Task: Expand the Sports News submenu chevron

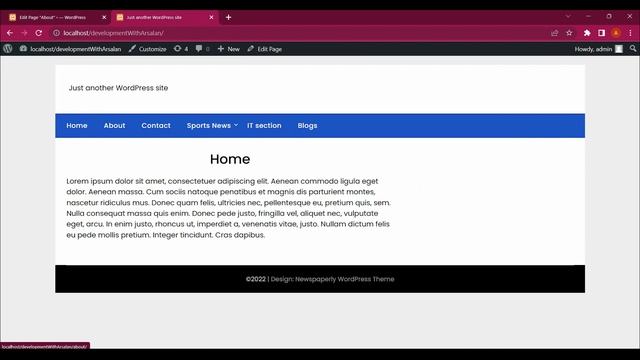Action: tap(236, 125)
